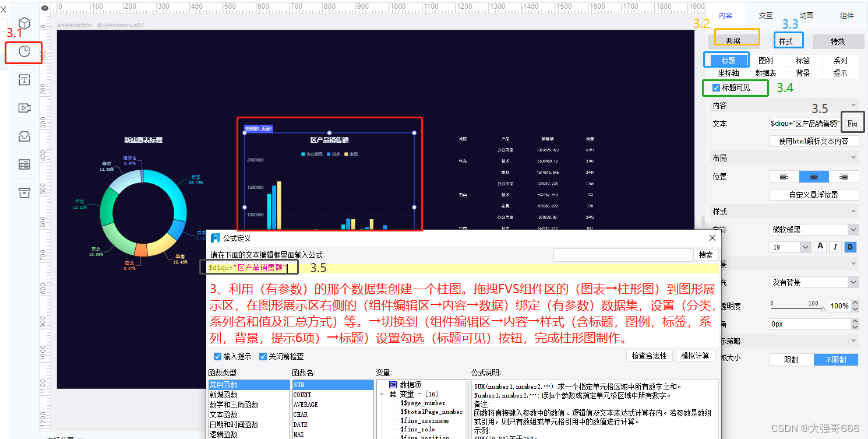Select the 标题 style tab

(728, 61)
